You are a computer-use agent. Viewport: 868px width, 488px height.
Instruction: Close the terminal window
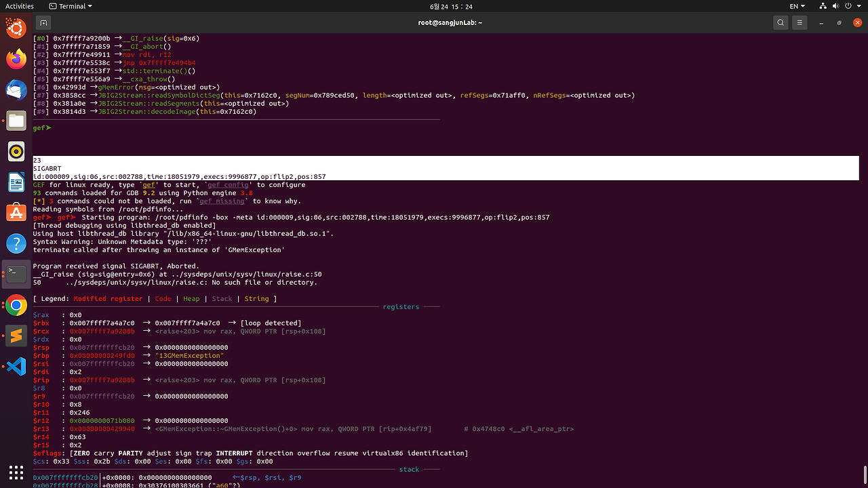[857, 22]
